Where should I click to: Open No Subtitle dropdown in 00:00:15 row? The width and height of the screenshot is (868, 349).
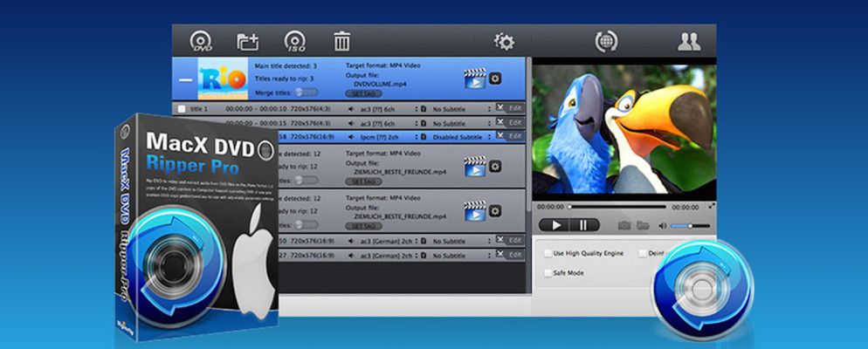(461, 123)
